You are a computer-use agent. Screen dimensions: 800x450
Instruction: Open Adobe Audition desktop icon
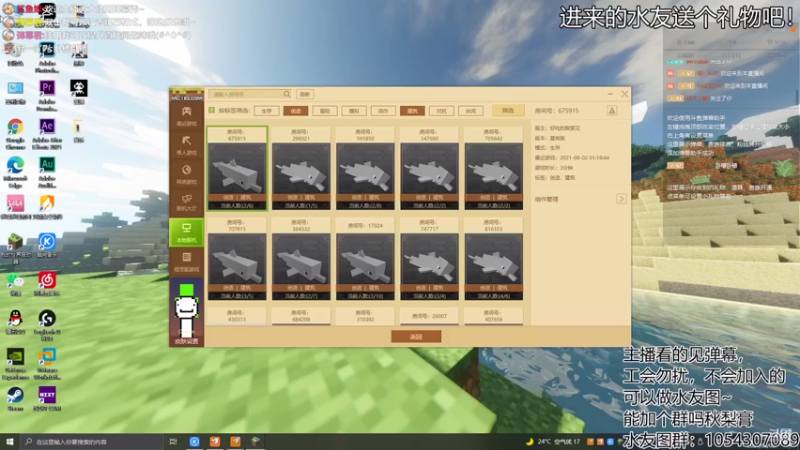coord(47,171)
